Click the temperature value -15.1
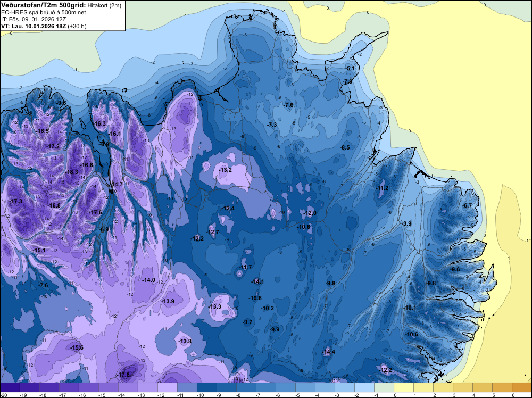 coord(39,250)
